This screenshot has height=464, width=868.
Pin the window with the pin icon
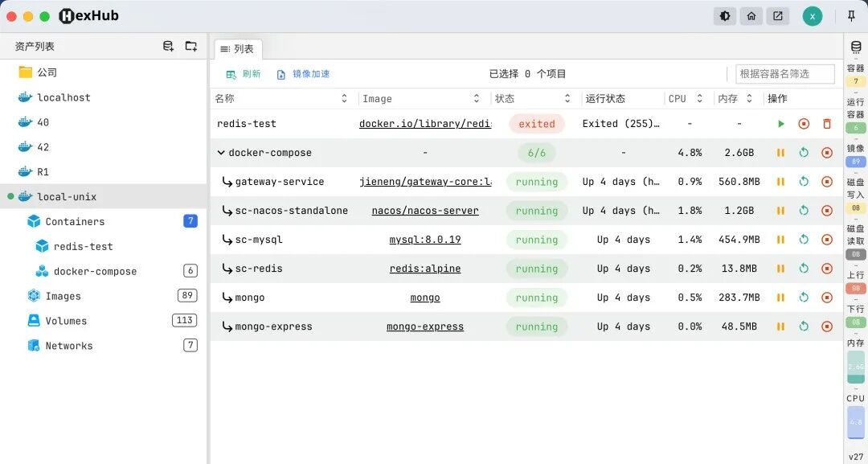[851, 16]
